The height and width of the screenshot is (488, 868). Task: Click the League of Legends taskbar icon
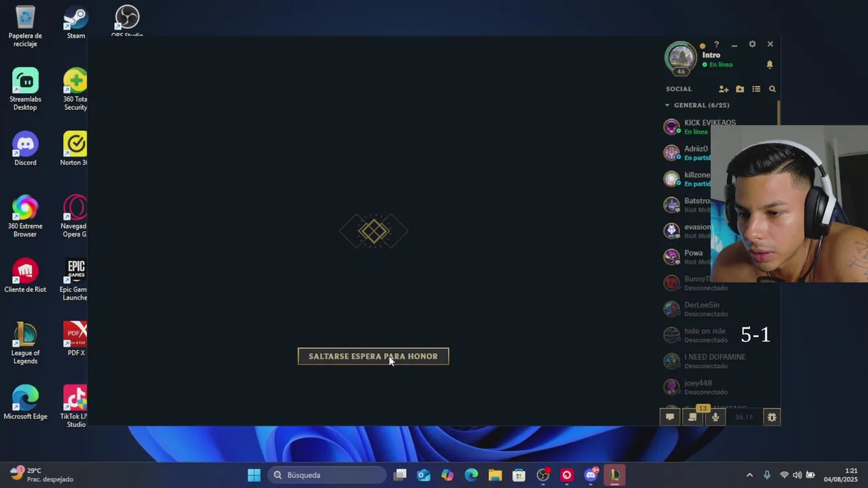click(614, 475)
